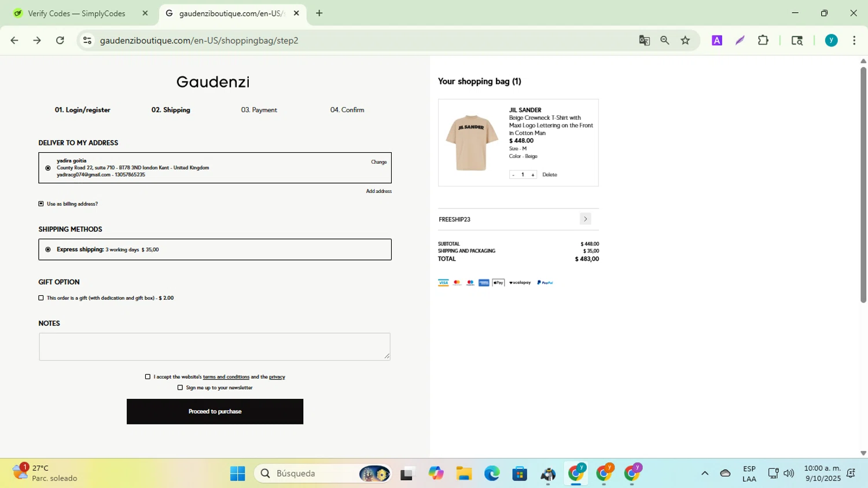Apply coupon with the arrow button
This screenshot has width=868, height=488.
click(x=586, y=219)
